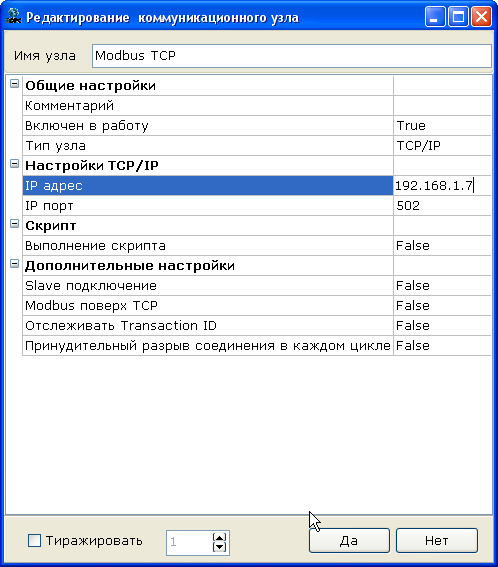Select the Modbus поверх TCP property row
This screenshot has width=498, height=567.
pyautogui.click(x=208, y=306)
